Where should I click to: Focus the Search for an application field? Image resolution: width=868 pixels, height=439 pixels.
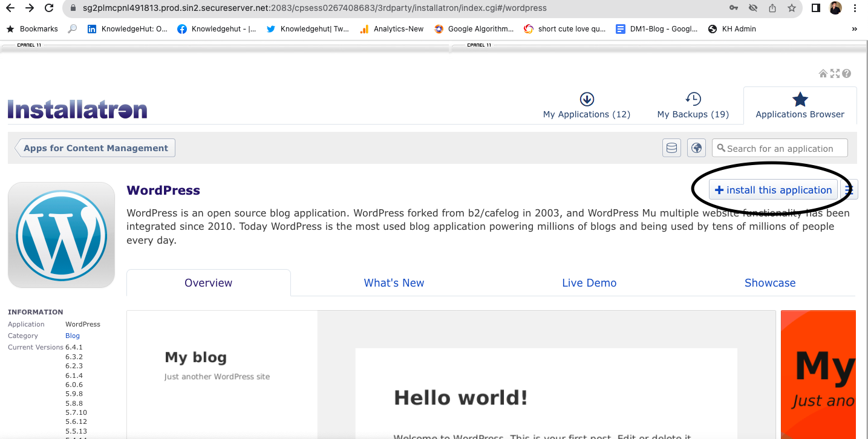pos(780,148)
